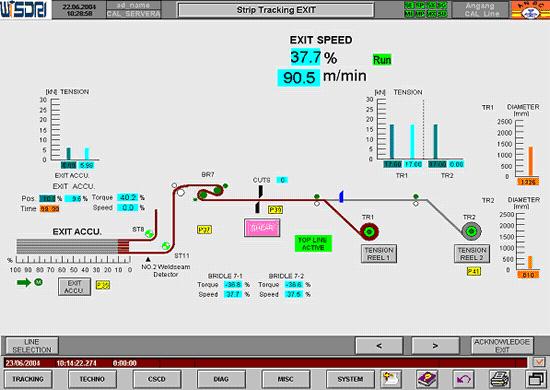Go to previous page with < button
This screenshot has height=390, width=550.
point(379,346)
